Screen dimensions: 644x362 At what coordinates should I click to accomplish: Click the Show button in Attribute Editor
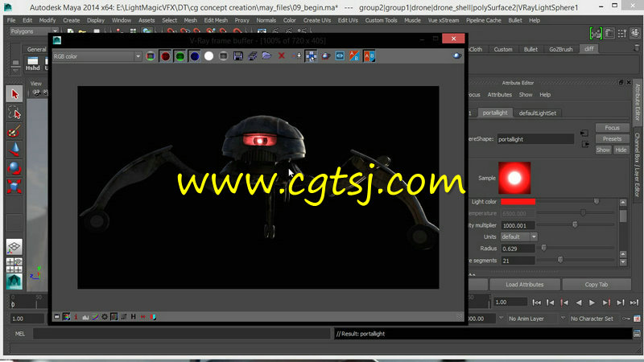(603, 150)
